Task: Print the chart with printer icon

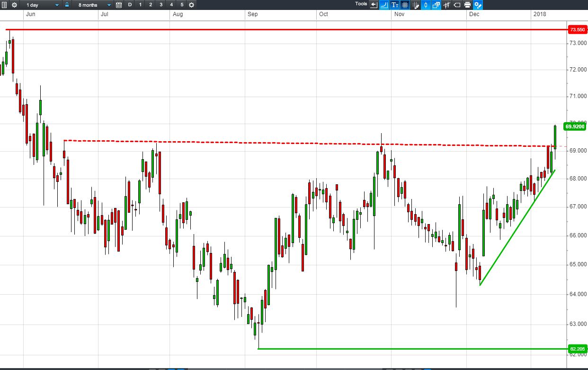Action: coord(467,5)
